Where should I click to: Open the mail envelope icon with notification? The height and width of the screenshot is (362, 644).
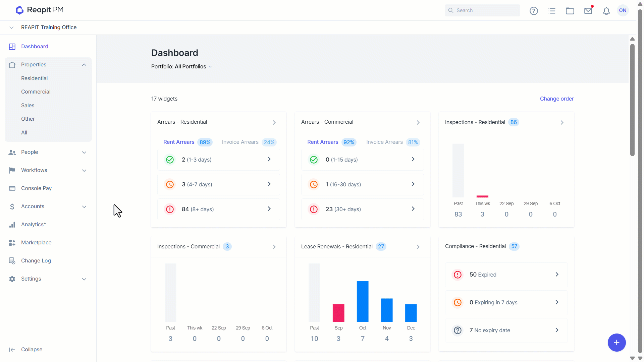588,11
